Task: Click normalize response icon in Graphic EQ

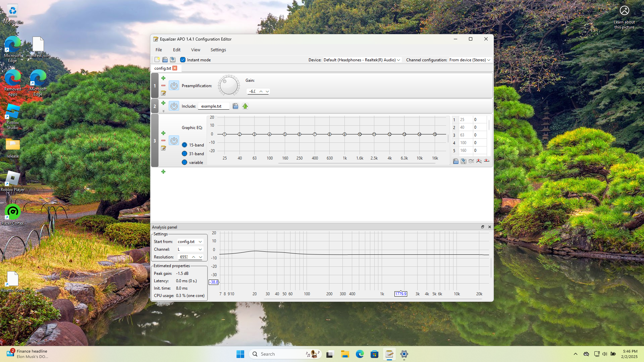Action: click(x=479, y=161)
